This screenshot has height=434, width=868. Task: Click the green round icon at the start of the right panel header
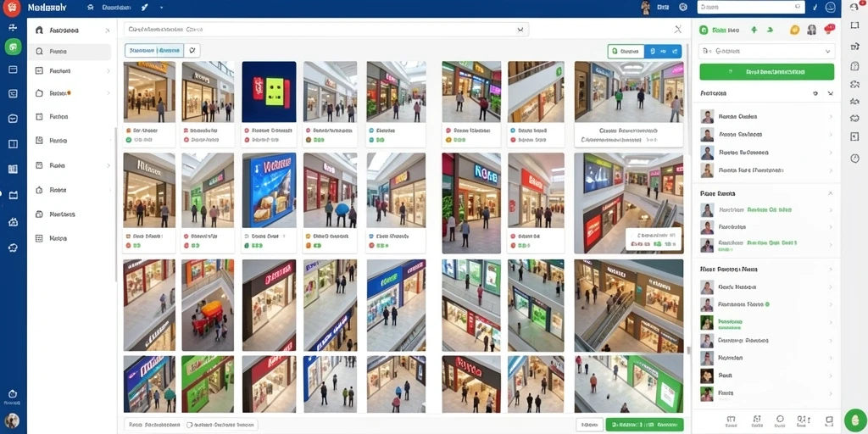(x=704, y=30)
